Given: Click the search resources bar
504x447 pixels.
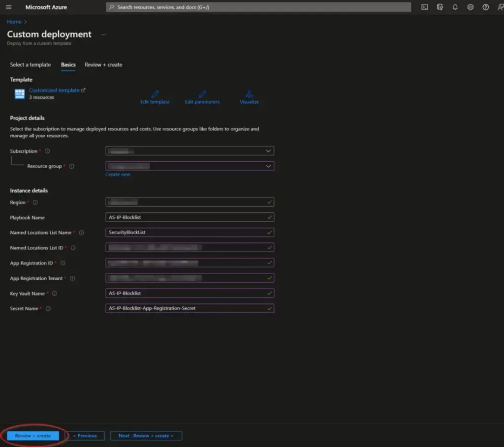Looking at the screenshot, I should 258,7.
